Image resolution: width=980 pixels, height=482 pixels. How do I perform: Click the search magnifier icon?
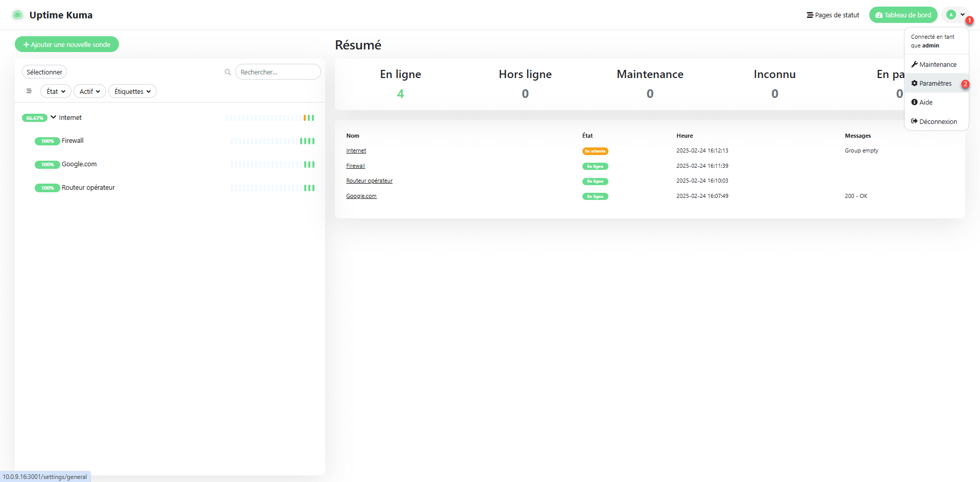tap(228, 72)
